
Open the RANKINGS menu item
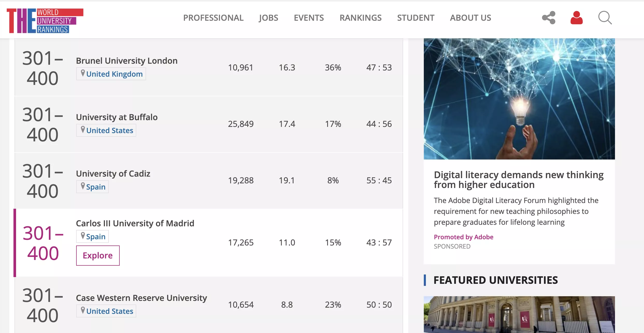tap(360, 18)
